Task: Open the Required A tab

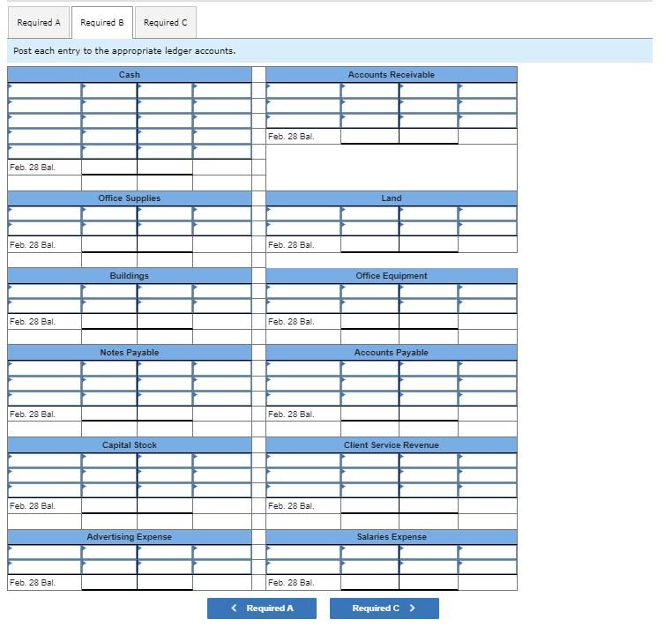Action: (39, 23)
